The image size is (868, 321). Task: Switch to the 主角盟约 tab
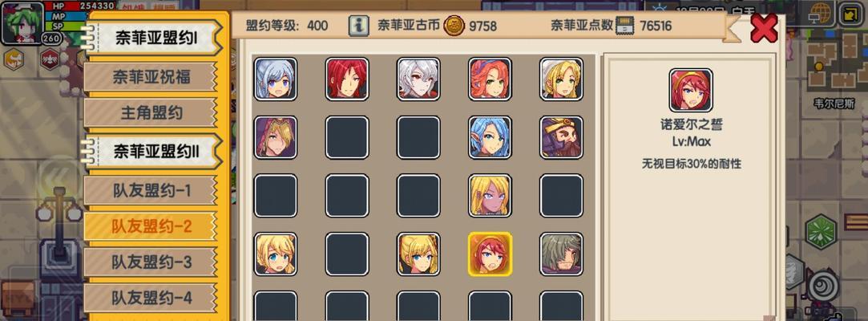click(x=151, y=113)
